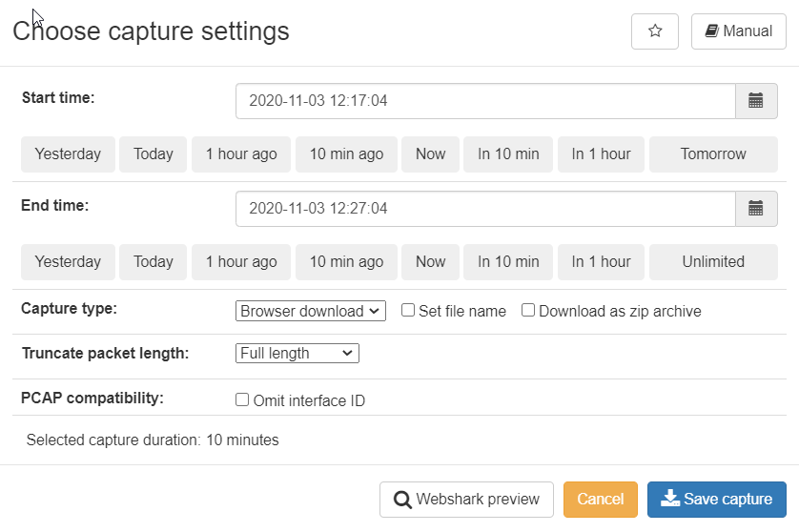The width and height of the screenshot is (799, 532).
Task: Enable the Set file name checkbox
Action: (x=408, y=310)
